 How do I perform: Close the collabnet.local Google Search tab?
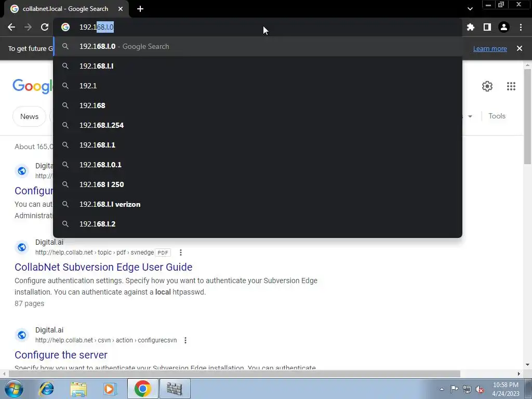121,9
